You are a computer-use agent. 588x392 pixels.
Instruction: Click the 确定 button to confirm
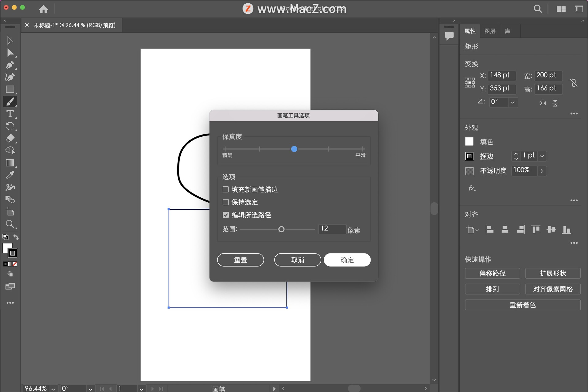click(347, 260)
